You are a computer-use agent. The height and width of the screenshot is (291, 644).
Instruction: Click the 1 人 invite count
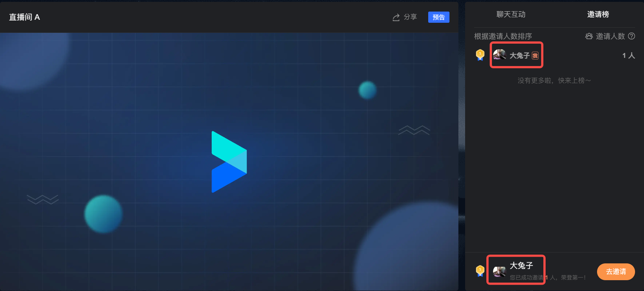click(x=628, y=56)
